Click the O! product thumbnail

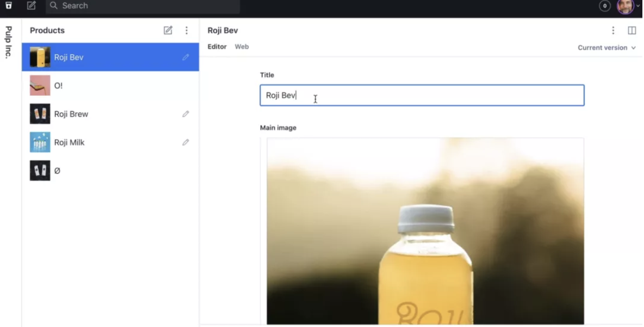40,85
